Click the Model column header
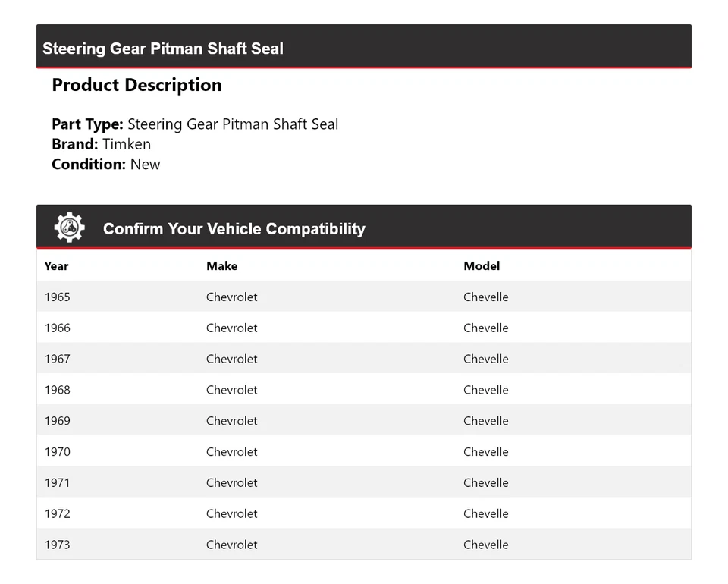This screenshot has width=728, height=584. click(482, 266)
